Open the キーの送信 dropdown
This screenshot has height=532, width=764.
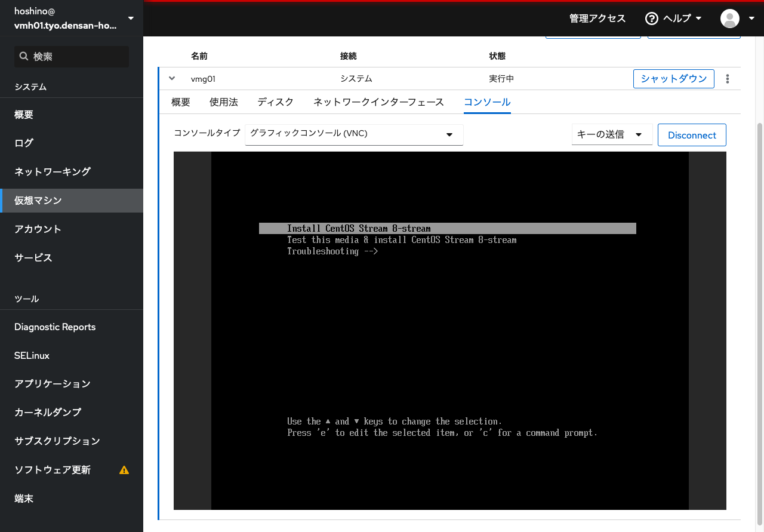point(611,134)
